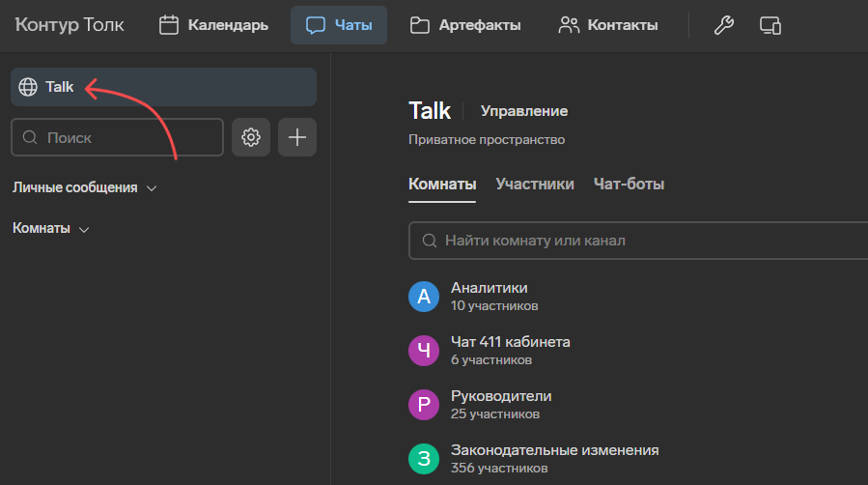The image size is (868, 485).
Task: Select the Чаты tab
Action: [339, 25]
